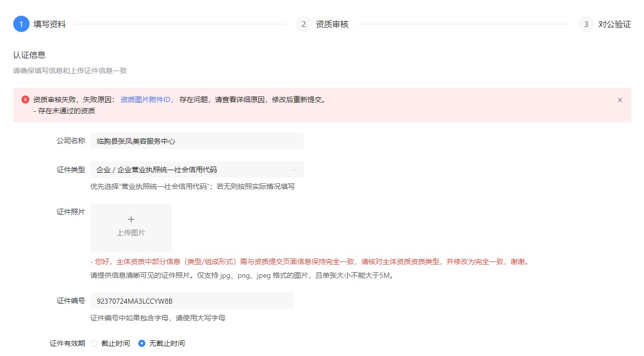Click the 公司名称 input field

tap(197, 141)
